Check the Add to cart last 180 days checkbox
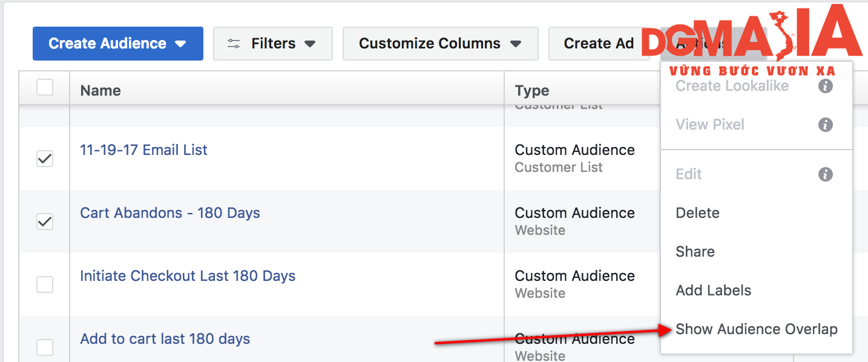Screen dimensions: 868x362 [x=45, y=347]
